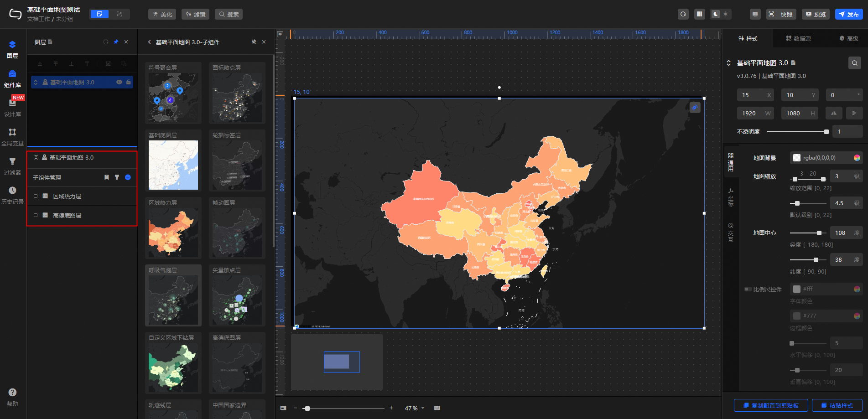Collapse the 基础平面地图 3.0 sub-component header

tap(36, 157)
